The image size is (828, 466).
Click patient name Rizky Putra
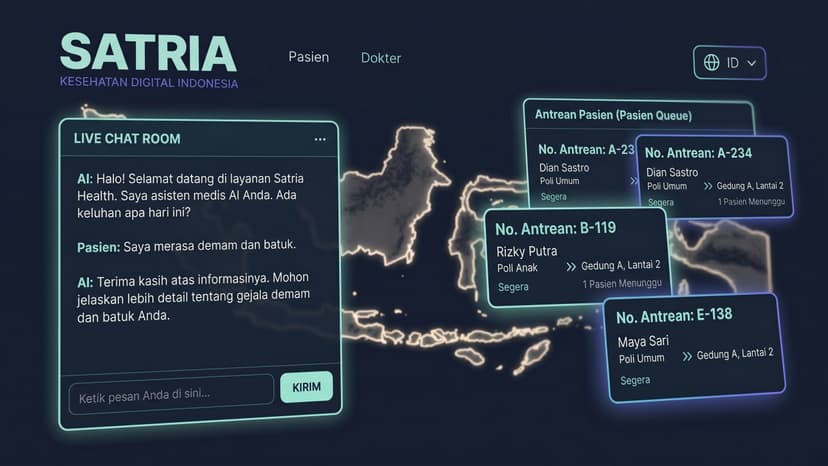click(526, 251)
